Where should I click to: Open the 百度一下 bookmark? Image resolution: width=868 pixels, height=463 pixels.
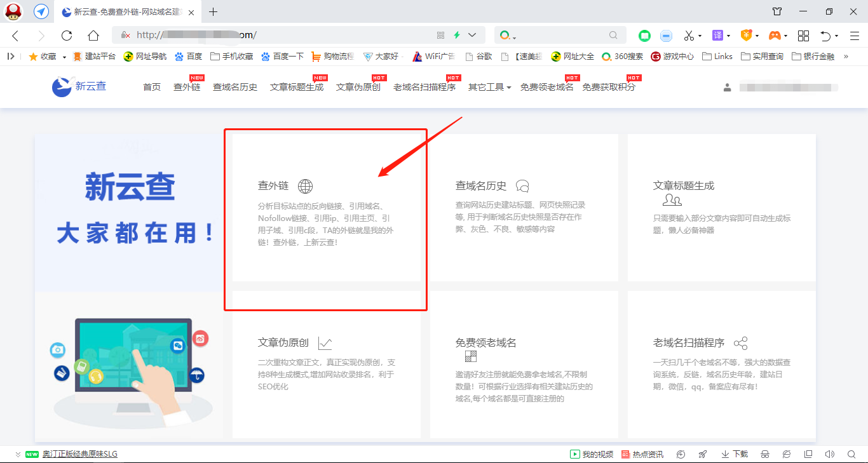click(x=282, y=57)
